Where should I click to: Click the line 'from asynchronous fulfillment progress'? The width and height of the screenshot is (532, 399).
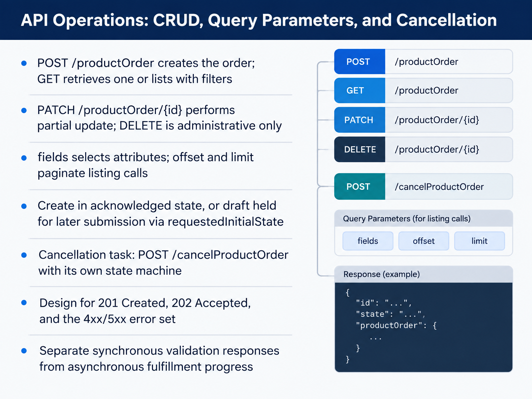coord(146,367)
